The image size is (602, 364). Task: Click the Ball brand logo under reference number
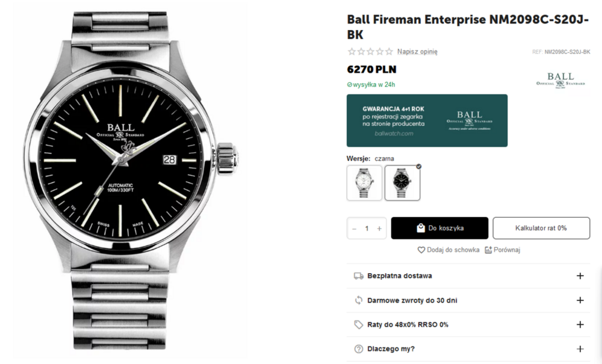(x=560, y=80)
